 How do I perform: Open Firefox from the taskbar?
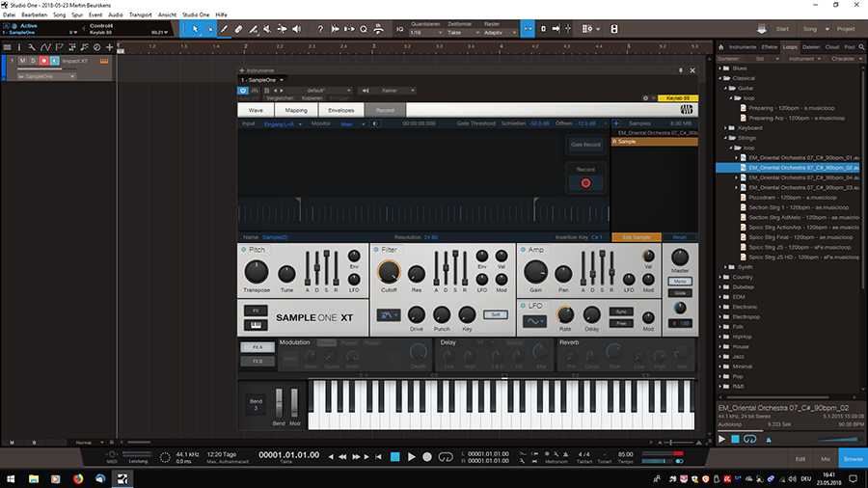tap(78, 478)
